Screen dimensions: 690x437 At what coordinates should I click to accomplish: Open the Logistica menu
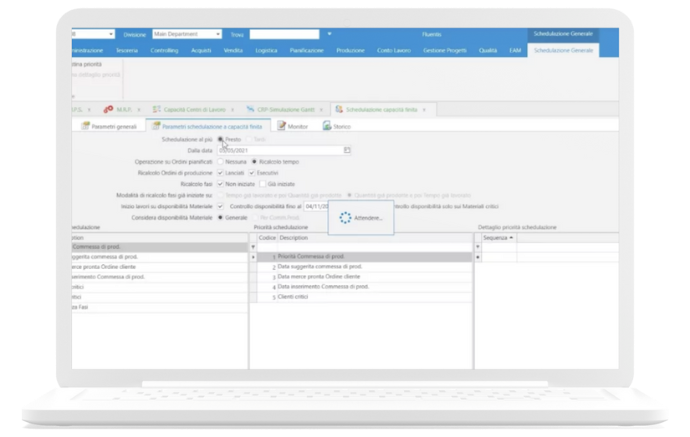point(266,49)
